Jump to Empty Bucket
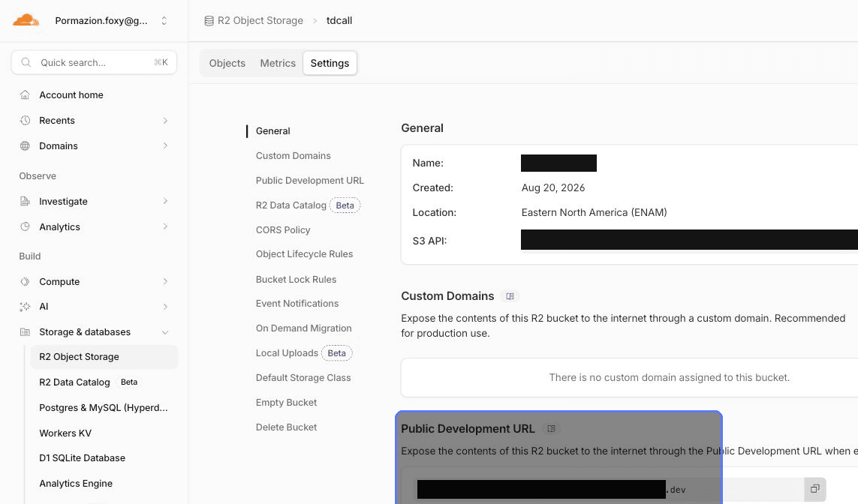 [x=286, y=402]
